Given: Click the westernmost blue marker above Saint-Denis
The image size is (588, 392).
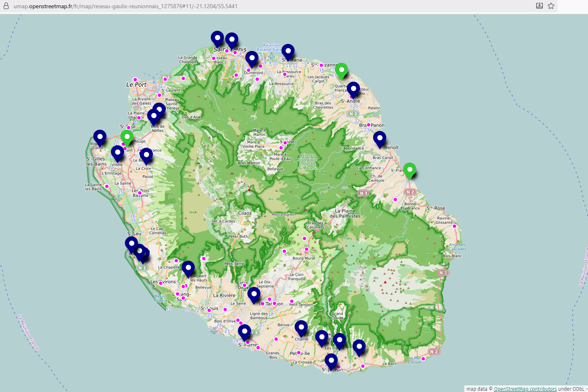Looking at the screenshot, I should (217, 39).
